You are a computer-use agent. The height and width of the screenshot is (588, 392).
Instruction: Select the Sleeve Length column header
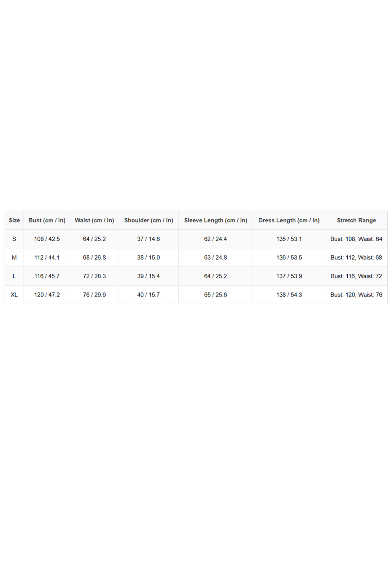(x=215, y=220)
